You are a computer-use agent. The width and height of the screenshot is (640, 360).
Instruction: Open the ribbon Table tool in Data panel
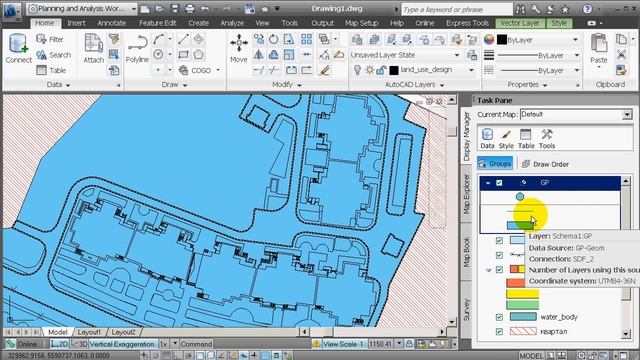(x=51, y=70)
